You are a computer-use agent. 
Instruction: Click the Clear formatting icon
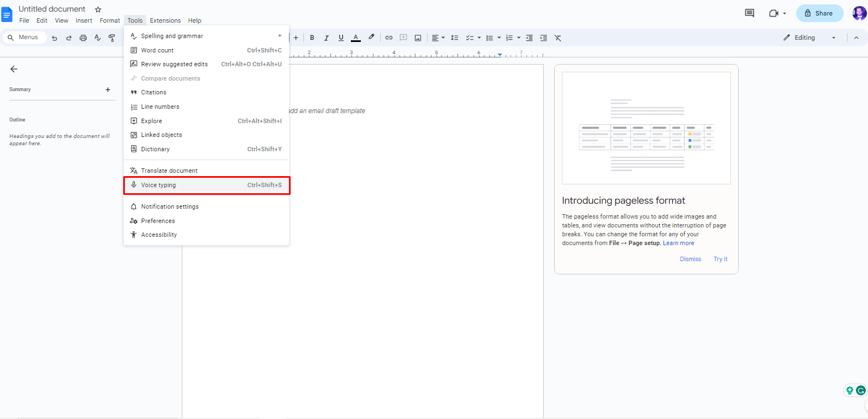pyautogui.click(x=558, y=38)
